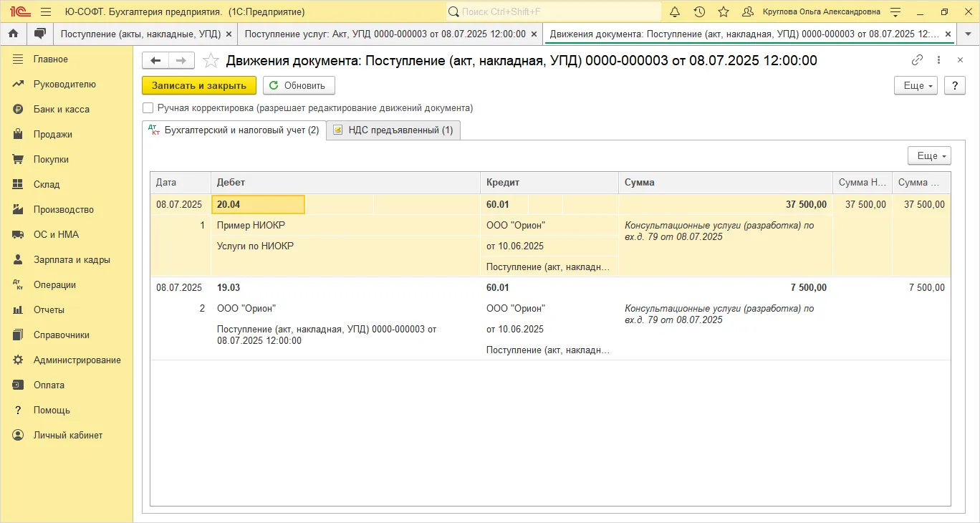Select the debit account cell 20.04
The height and width of the screenshot is (523, 980).
click(258, 204)
